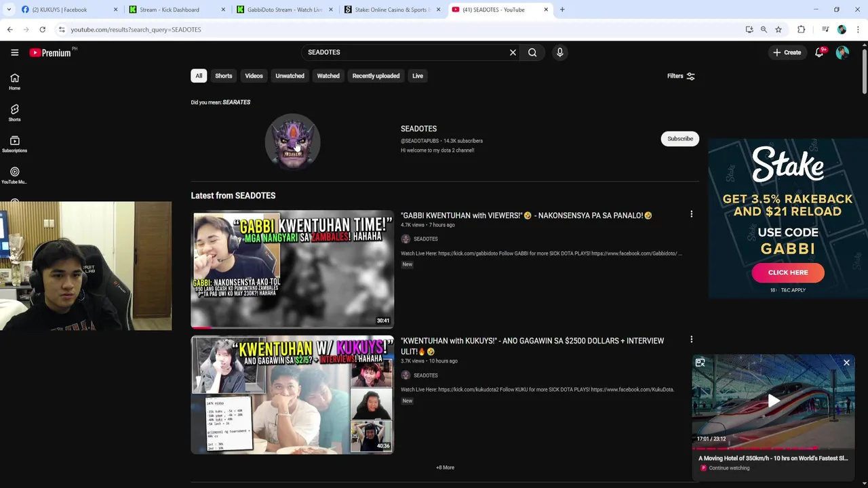Go back in browser history

[x=9, y=30]
